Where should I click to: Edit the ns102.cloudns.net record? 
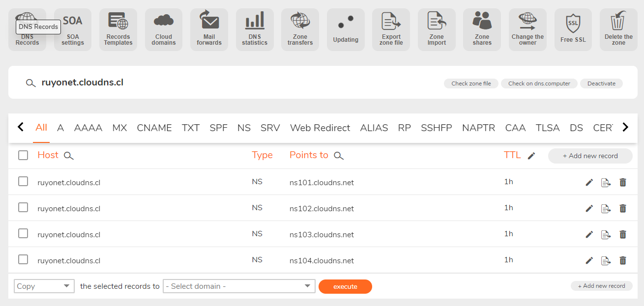pyautogui.click(x=589, y=208)
